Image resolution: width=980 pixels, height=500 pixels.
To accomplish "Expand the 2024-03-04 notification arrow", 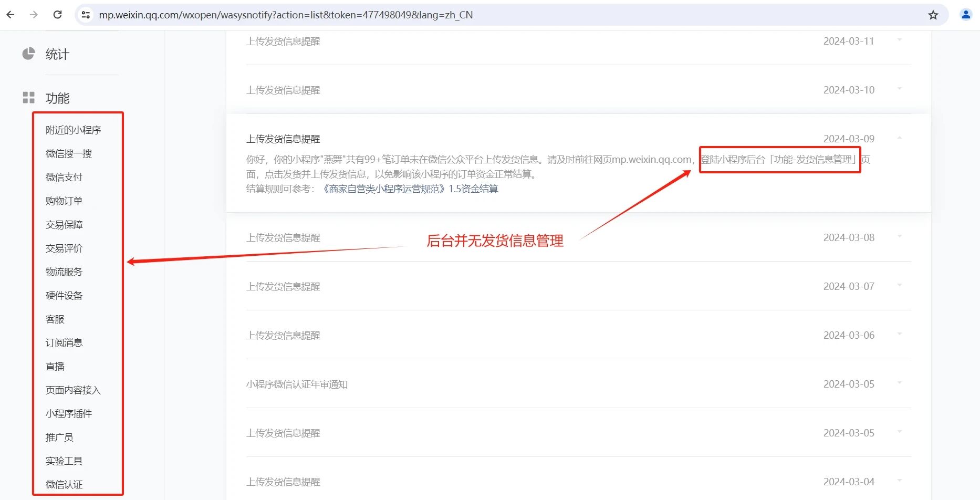I will 900,481.
